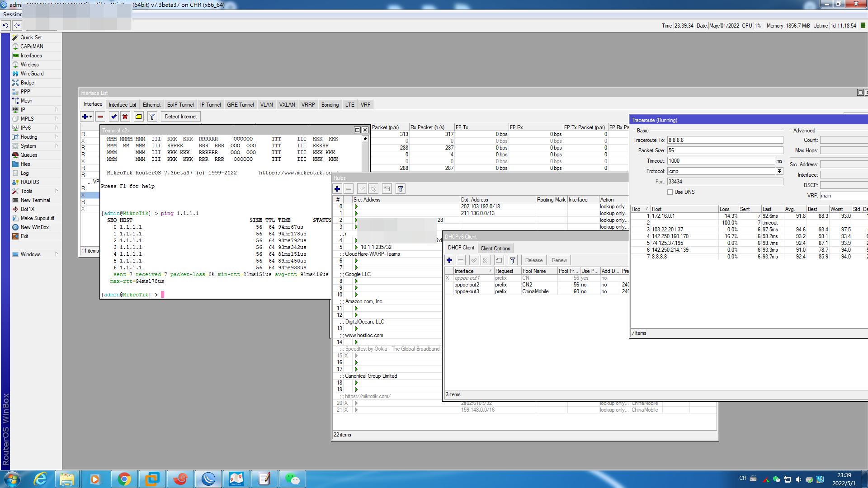Open Internet Explorer from taskbar

[x=40, y=479]
